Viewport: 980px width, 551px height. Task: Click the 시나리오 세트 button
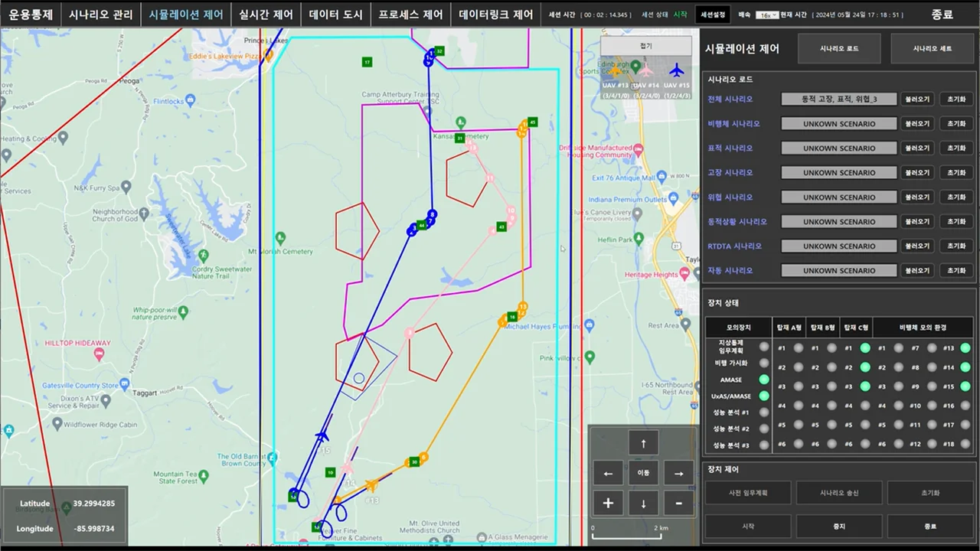pos(932,48)
